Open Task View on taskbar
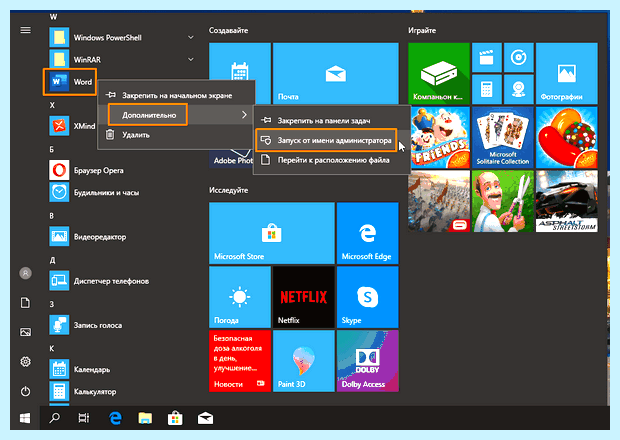Screen dimensions: 620x440 click(84, 418)
